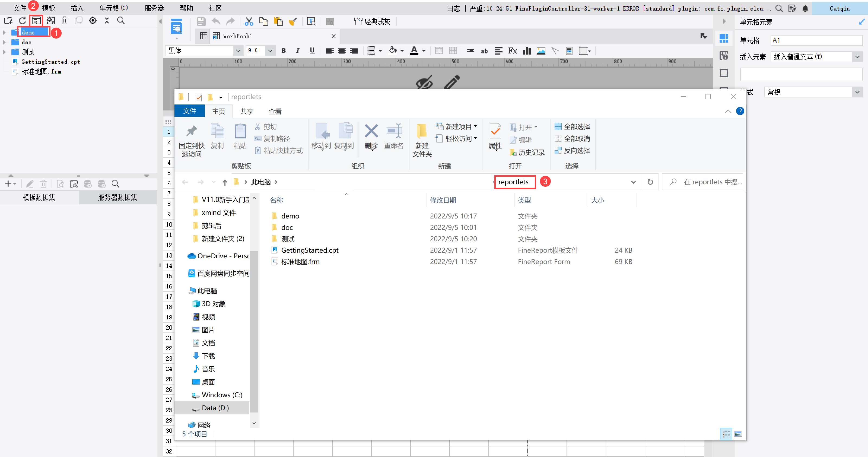This screenshot has width=868, height=457.
Task: Click the notification bell icon
Action: [805, 8]
